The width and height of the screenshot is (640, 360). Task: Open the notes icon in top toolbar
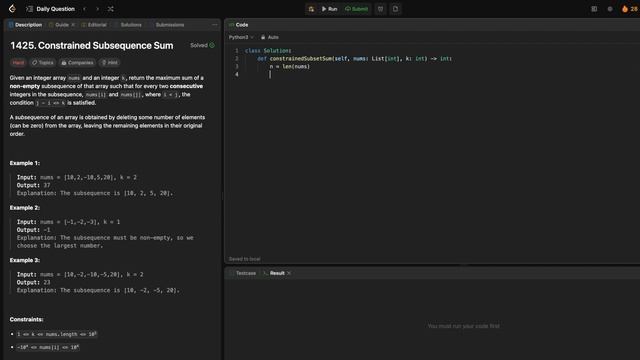coord(396,9)
